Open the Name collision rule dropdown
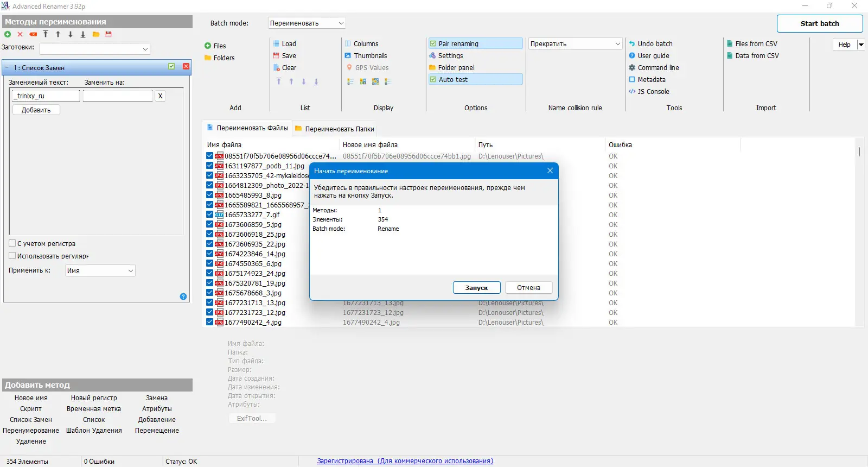Image resolution: width=868 pixels, height=467 pixels. [575, 44]
